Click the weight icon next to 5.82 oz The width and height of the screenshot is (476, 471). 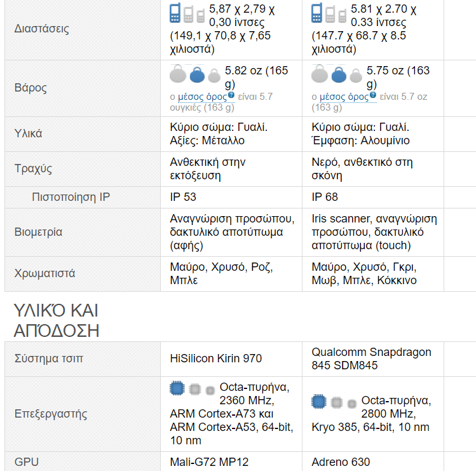tap(196, 75)
